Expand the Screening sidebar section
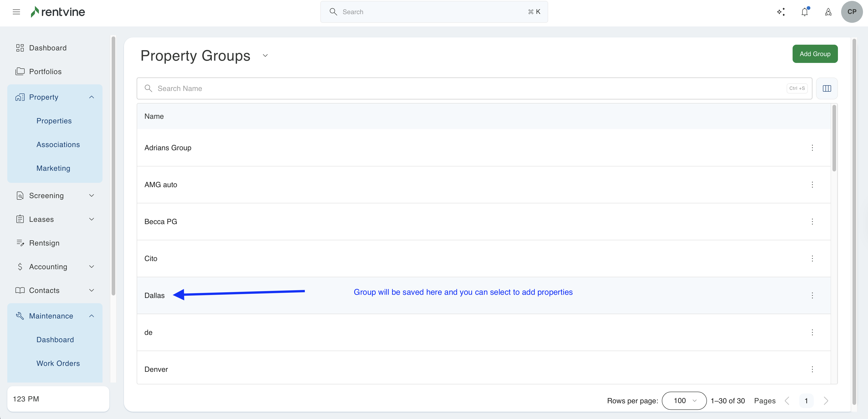Image resolution: width=868 pixels, height=419 pixels. point(91,196)
